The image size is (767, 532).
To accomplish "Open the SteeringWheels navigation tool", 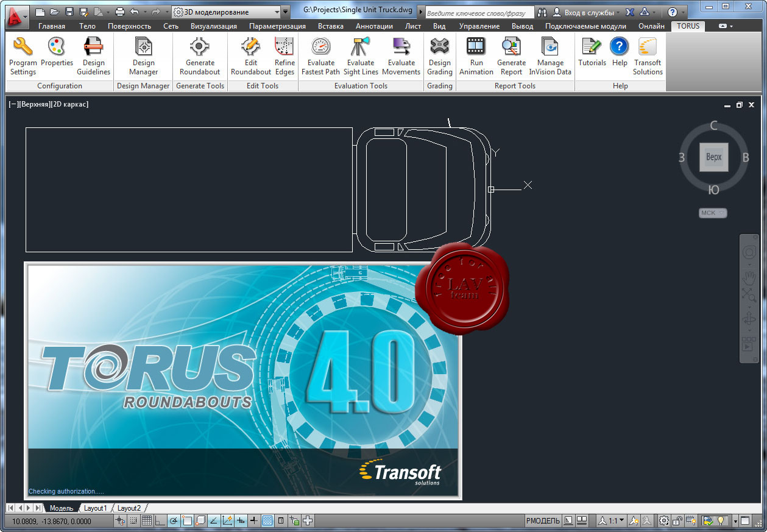I will tap(749, 252).
